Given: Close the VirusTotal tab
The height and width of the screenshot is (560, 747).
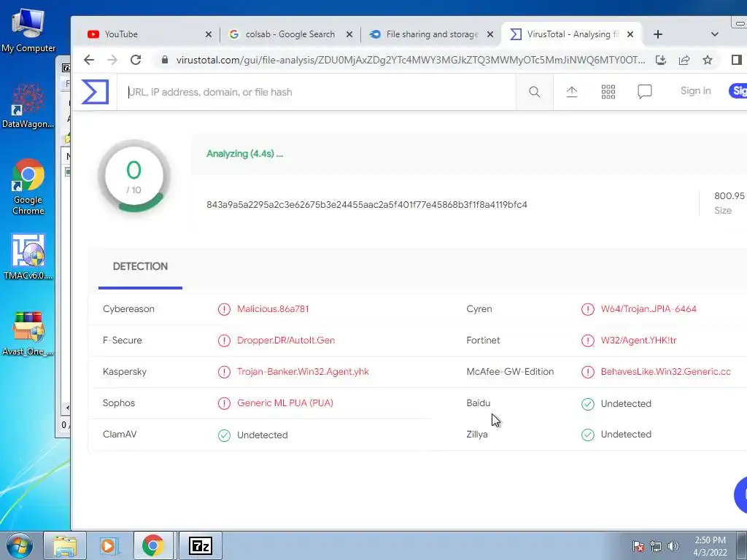Looking at the screenshot, I should pyautogui.click(x=630, y=34).
